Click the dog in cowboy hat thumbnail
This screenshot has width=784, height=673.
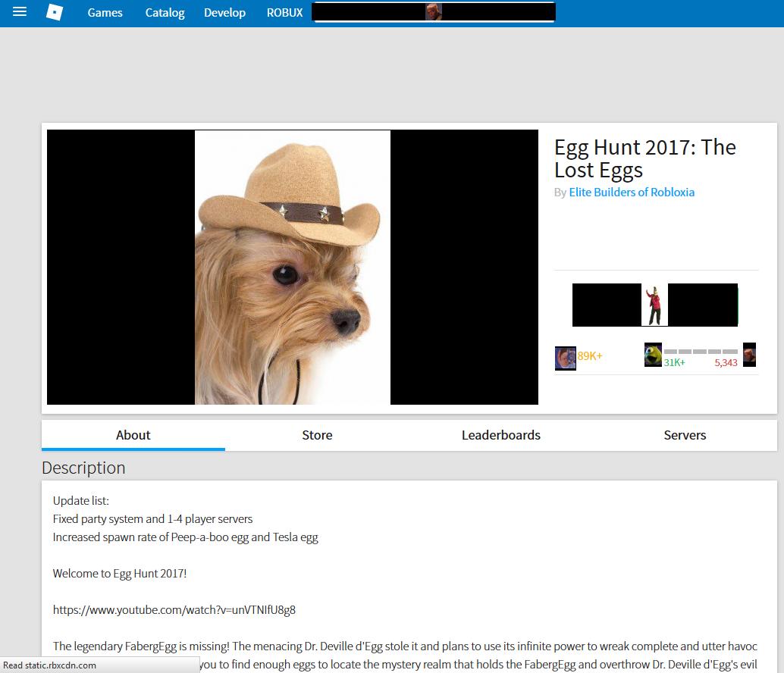click(293, 267)
